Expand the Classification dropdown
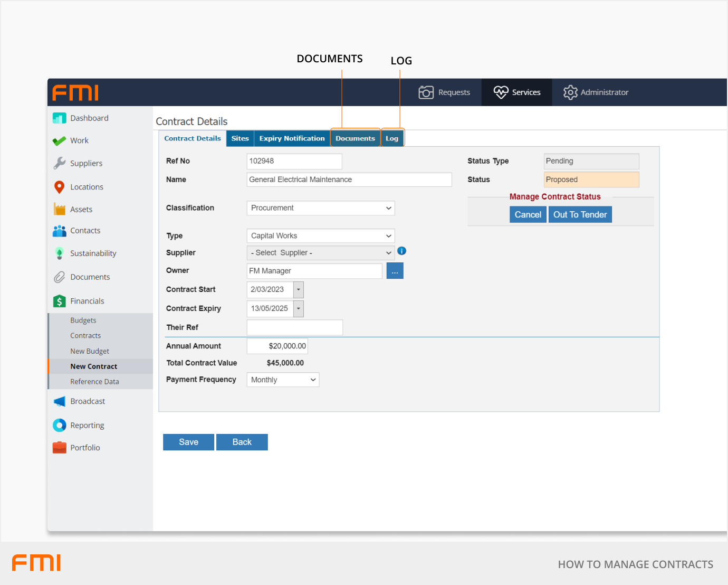728x585 pixels. click(320, 208)
